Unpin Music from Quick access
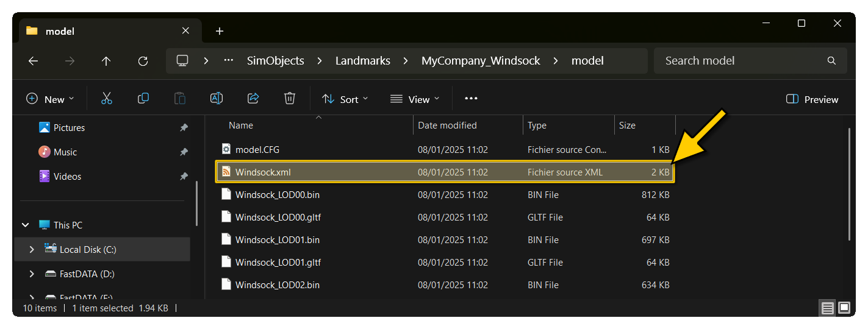868x329 pixels. pos(184,152)
